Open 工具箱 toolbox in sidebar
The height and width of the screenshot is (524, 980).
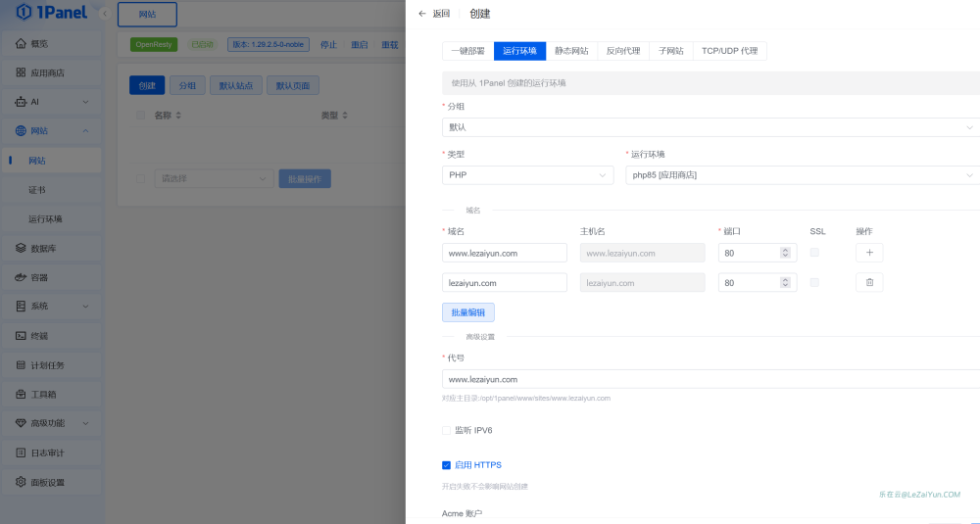point(51,395)
